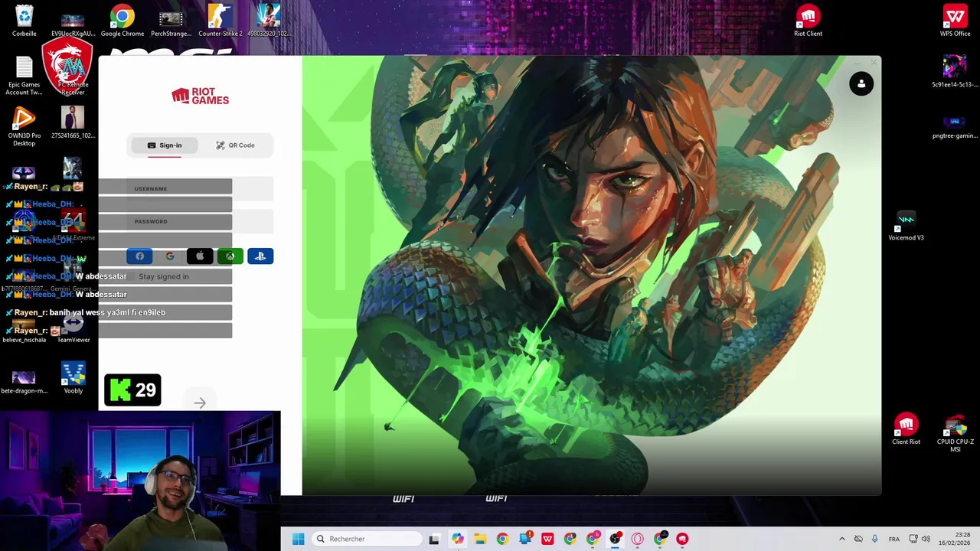
Task: Select the Corbeille recycle bin icon
Action: (24, 21)
